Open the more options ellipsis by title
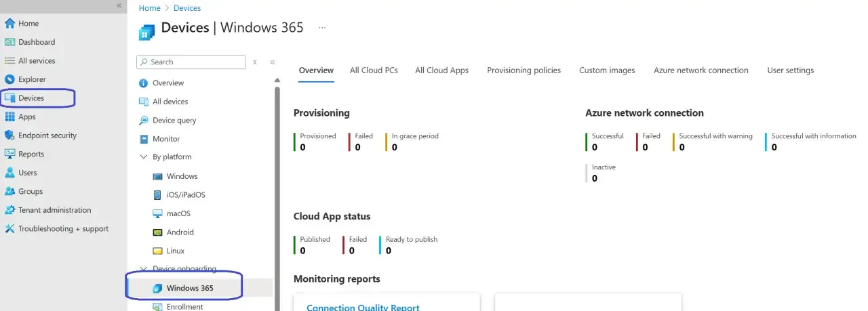The height and width of the screenshot is (311, 868). (322, 28)
